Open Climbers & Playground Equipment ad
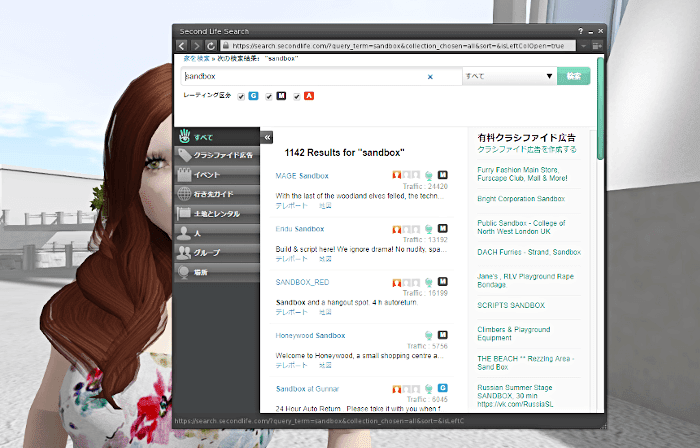 [x=513, y=333]
